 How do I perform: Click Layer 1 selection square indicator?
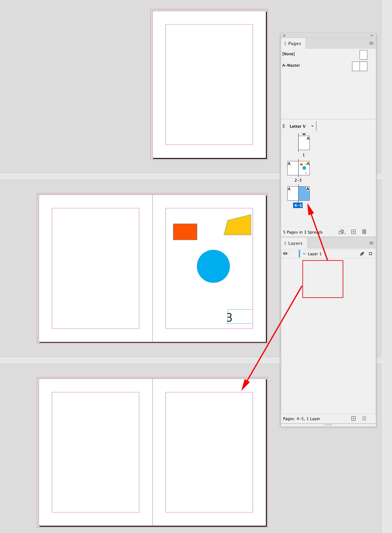tap(370, 254)
